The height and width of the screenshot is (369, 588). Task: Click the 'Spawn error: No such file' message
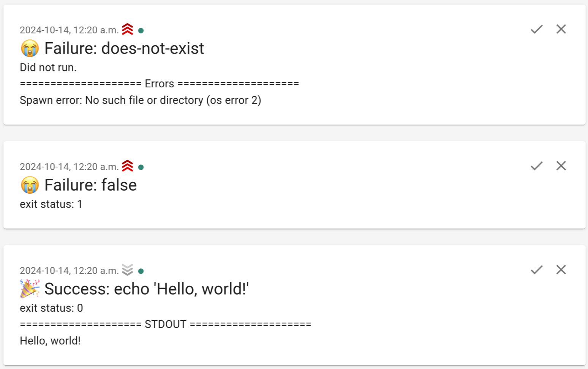tap(141, 100)
